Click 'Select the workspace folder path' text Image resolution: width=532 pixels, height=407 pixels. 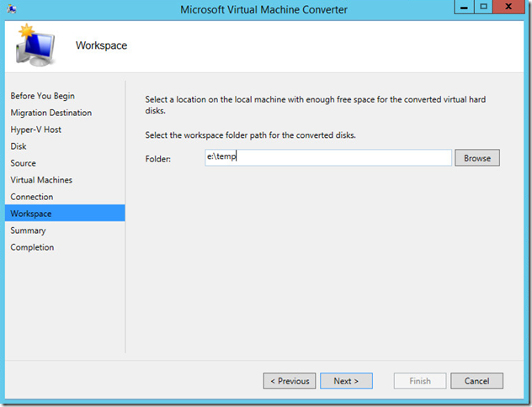pos(250,135)
